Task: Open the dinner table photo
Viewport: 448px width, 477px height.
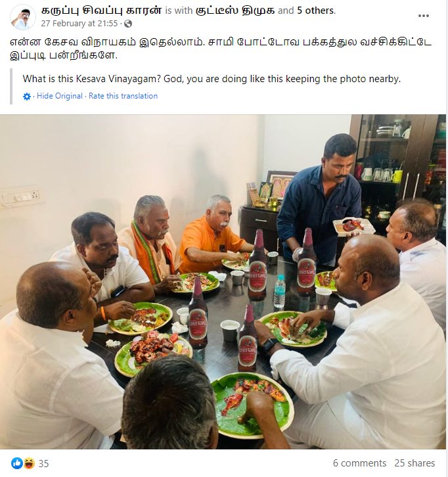Action: 223,282
